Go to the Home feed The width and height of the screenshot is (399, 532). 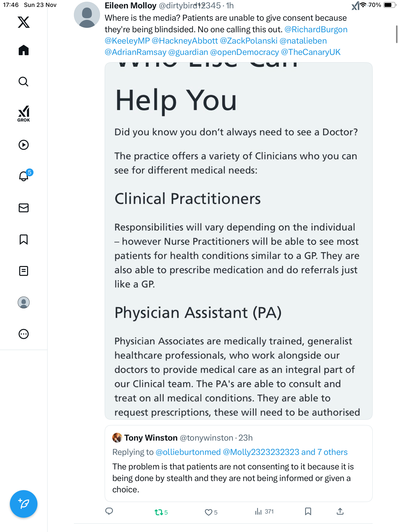pyautogui.click(x=24, y=50)
